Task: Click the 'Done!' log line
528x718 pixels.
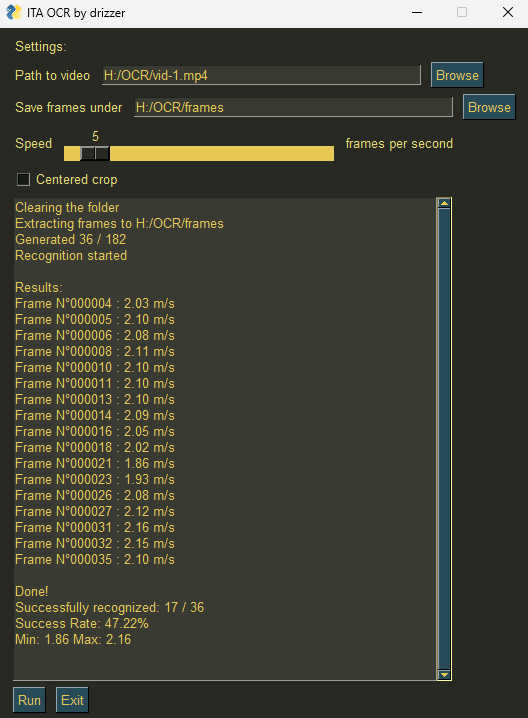Action: [x=32, y=592]
